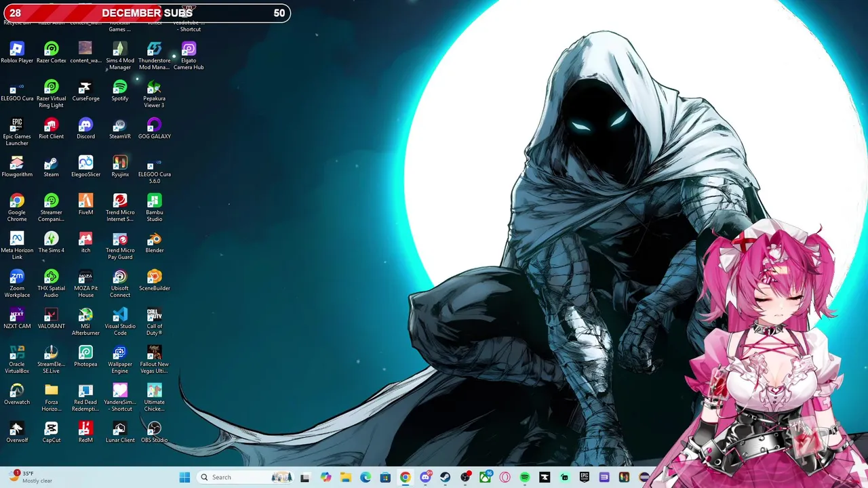Open SteamVR desktop icon
Viewport: 868px width, 488px height.
tap(120, 129)
